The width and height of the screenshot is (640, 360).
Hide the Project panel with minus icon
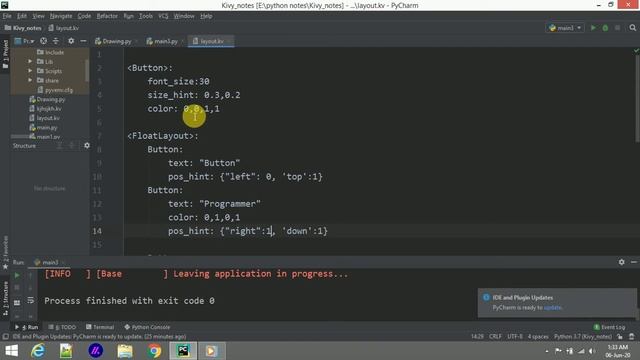[83, 41]
